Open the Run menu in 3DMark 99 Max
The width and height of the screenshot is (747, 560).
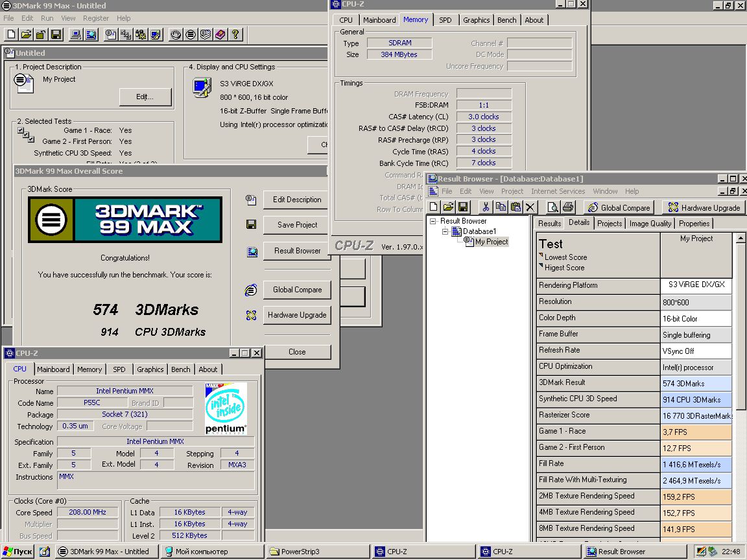click(47, 18)
